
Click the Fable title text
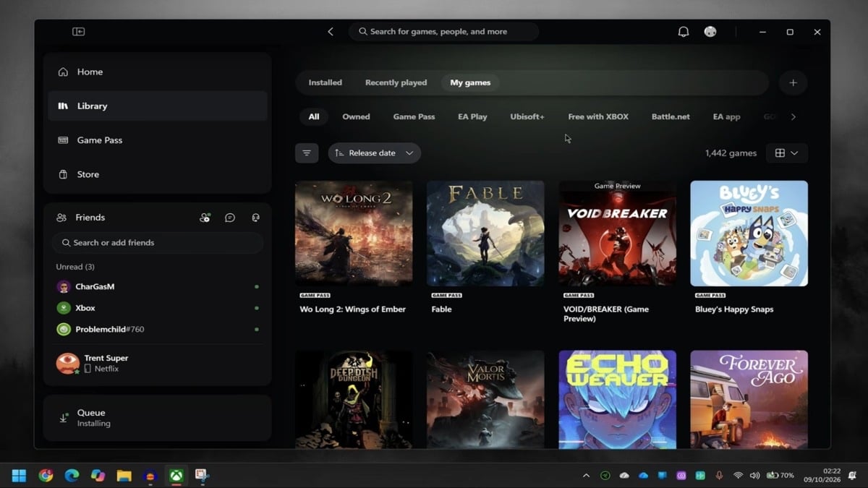(441, 309)
